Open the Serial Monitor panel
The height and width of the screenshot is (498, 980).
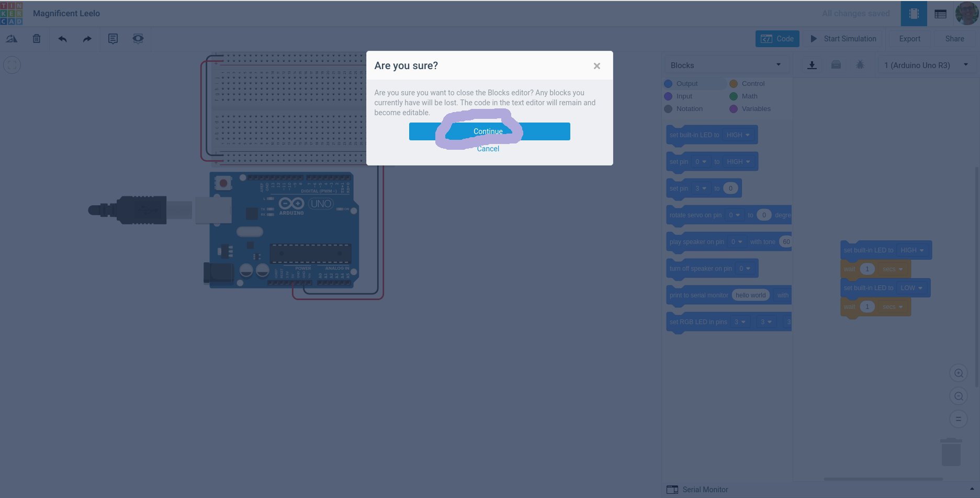[698, 490]
